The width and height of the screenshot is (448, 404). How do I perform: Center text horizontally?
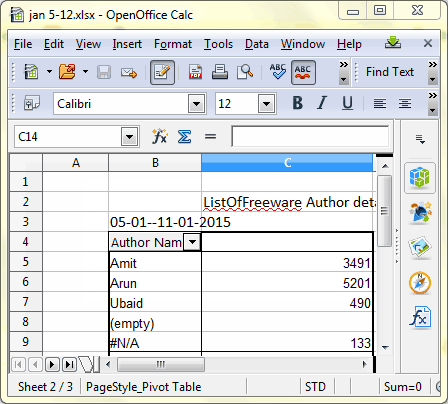tap(405, 103)
